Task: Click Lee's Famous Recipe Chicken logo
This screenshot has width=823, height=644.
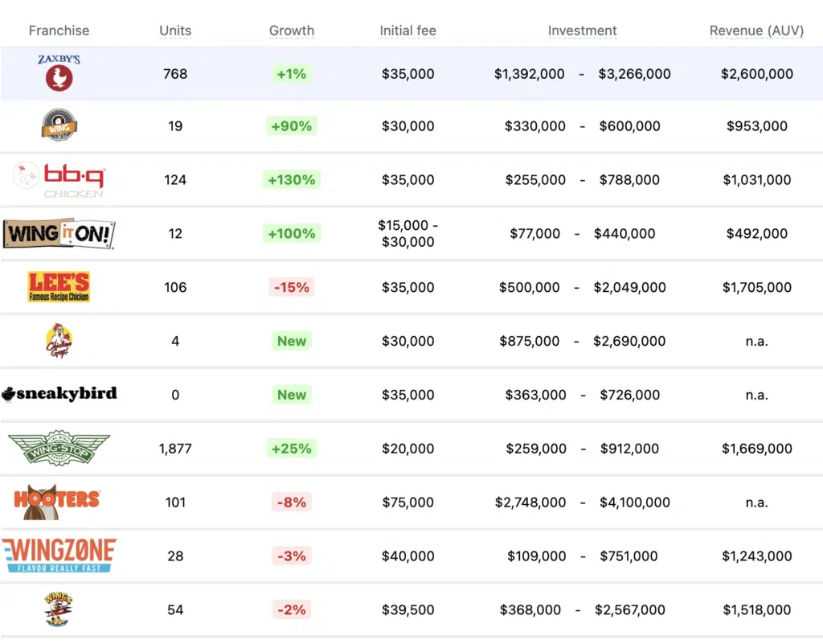Action: pos(59,287)
